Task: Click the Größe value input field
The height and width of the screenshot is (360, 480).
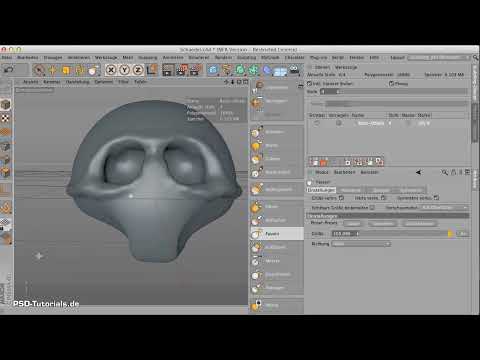Action: (x=345, y=234)
